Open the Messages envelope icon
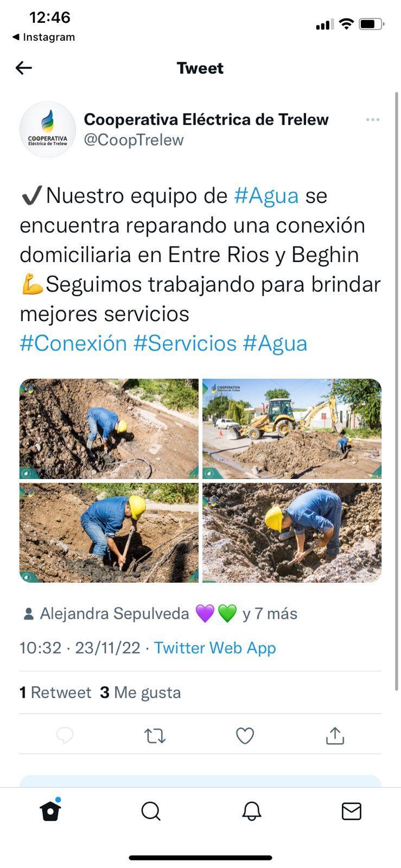The image size is (401, 868). click(352, 812)
